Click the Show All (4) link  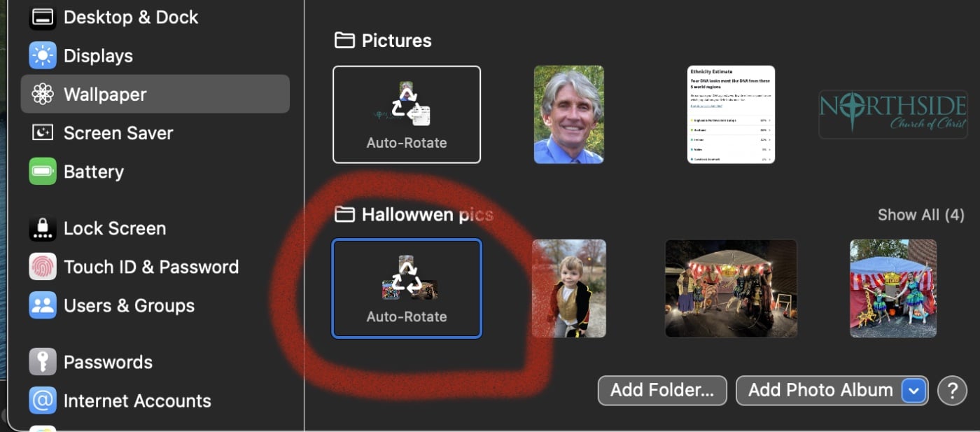(x=920, y=215)
